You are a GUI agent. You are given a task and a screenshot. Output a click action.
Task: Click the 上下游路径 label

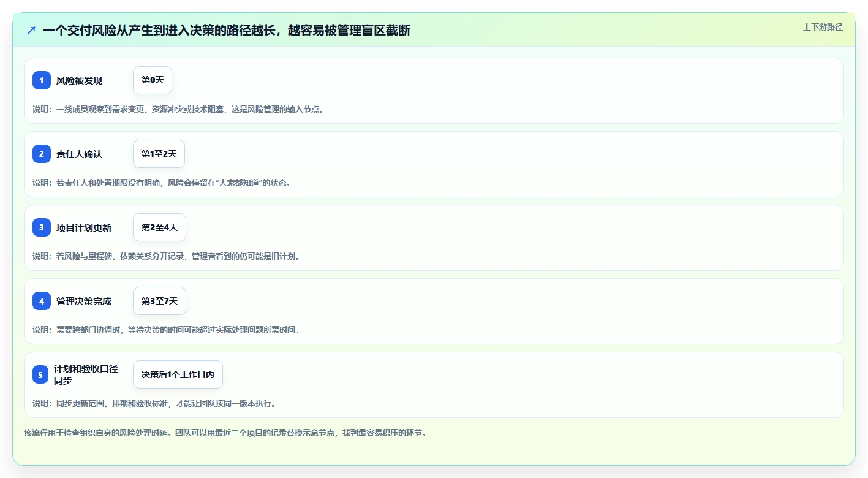pos(823,27)
